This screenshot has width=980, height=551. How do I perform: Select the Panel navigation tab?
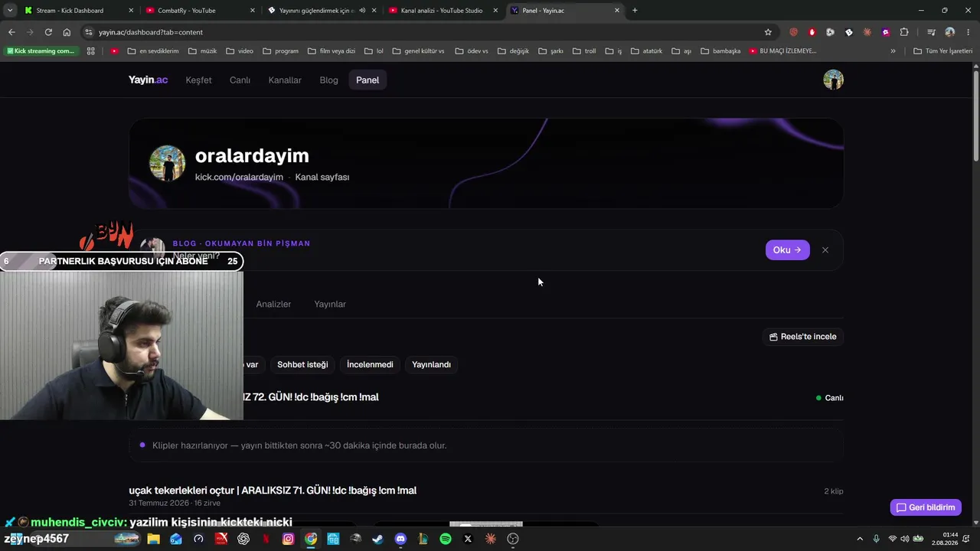(x=367, y=80)
